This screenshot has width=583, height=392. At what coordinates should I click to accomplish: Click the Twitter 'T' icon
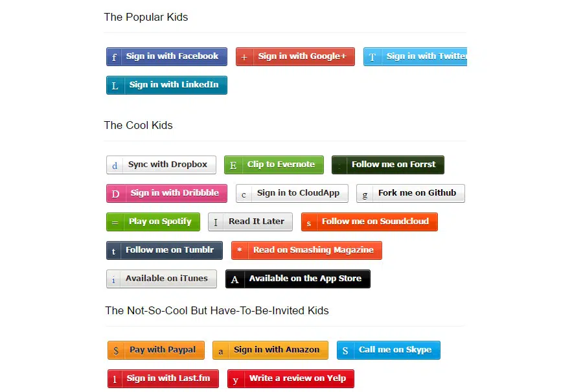point(372,57)
